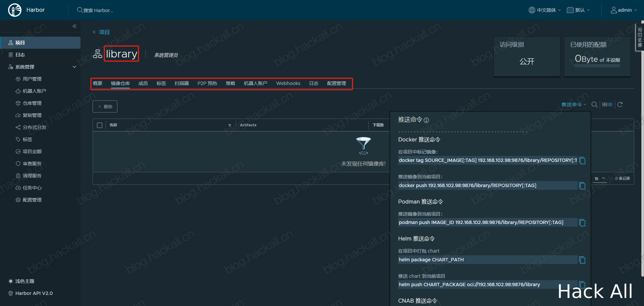Copy the docker tag command

click(x=583, y=161)
